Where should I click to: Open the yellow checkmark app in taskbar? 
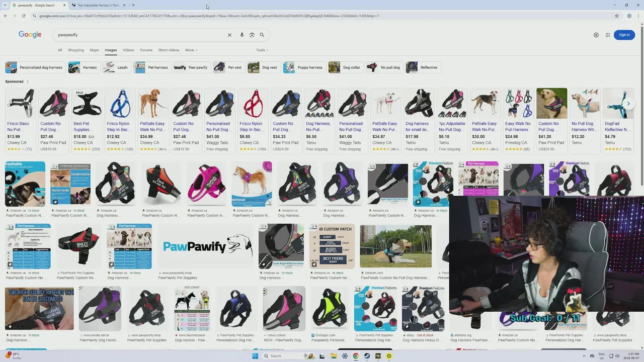(389, 356)
